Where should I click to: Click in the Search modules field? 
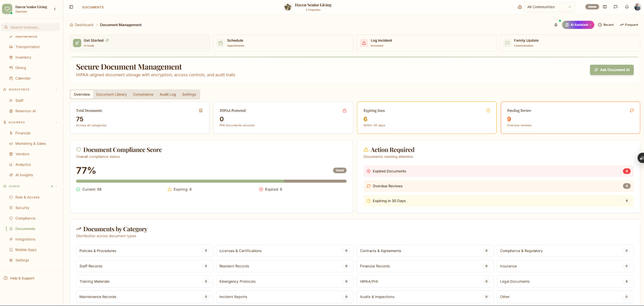pos(31,27)
